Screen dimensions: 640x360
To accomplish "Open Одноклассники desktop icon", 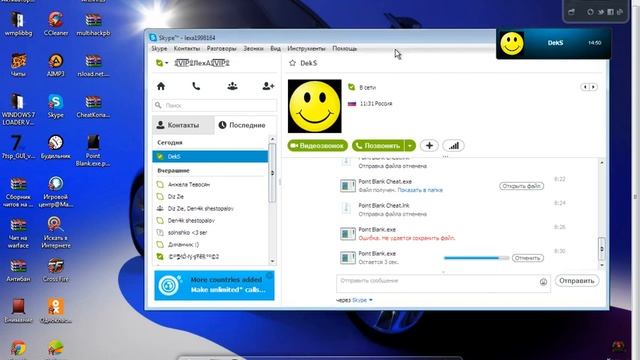I will [x=56, y=311].
